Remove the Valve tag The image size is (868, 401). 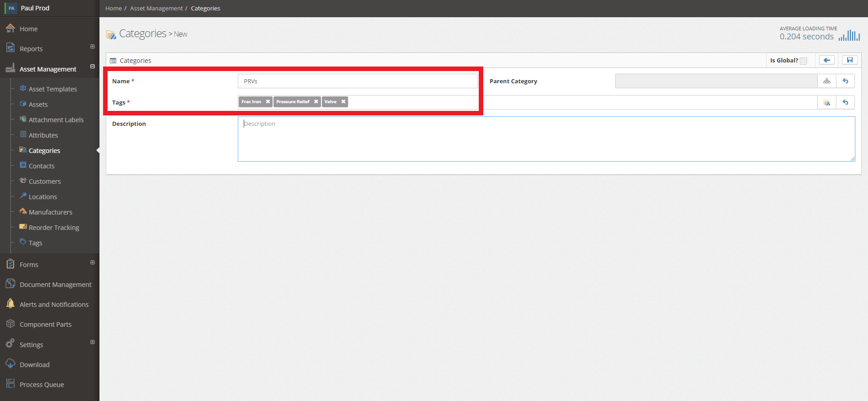click(343, 102)
